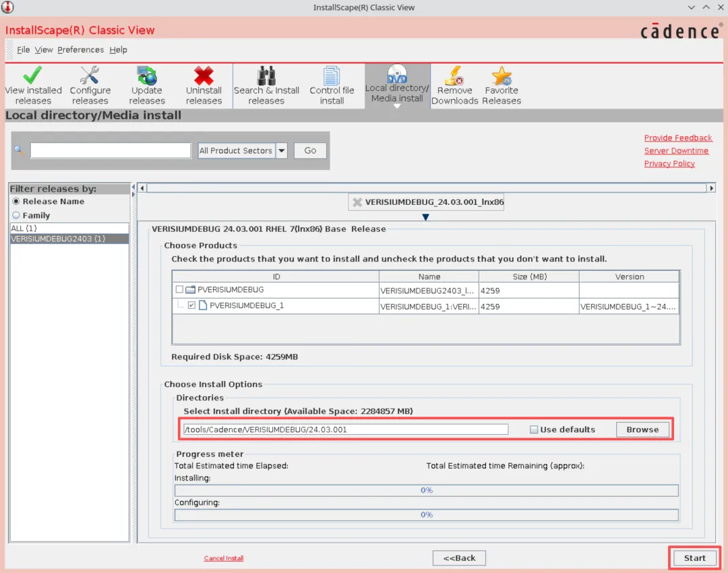
Task: Click the Go button
Action: point(310,150)
